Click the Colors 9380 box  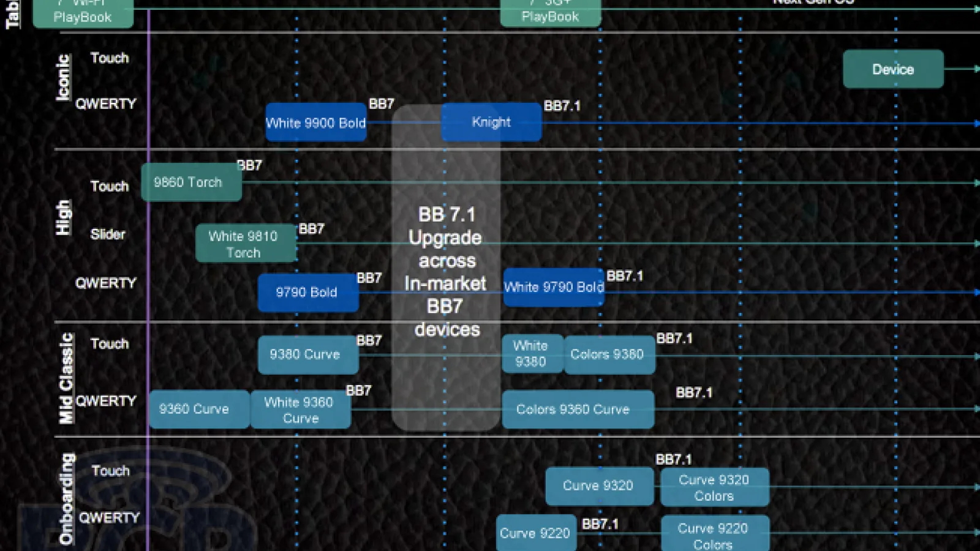point(609,354)
